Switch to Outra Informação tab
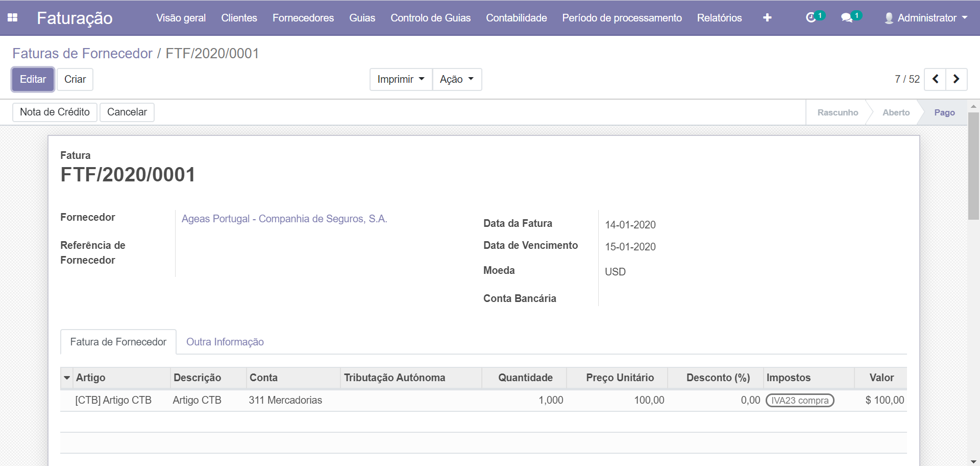Viewport: 980px width, 466px height. 225,342
